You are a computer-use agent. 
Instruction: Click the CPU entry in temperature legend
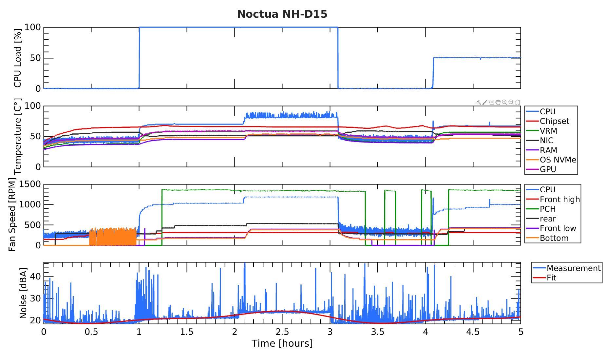tap(541, 112)
